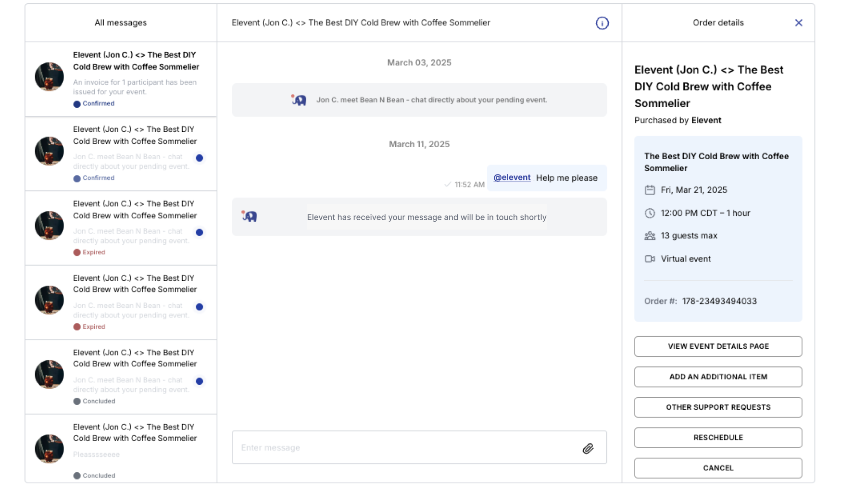Viewport: 841px width, 504px height.
Task: Click the 13 guests max text
Action: pos(689,236)
